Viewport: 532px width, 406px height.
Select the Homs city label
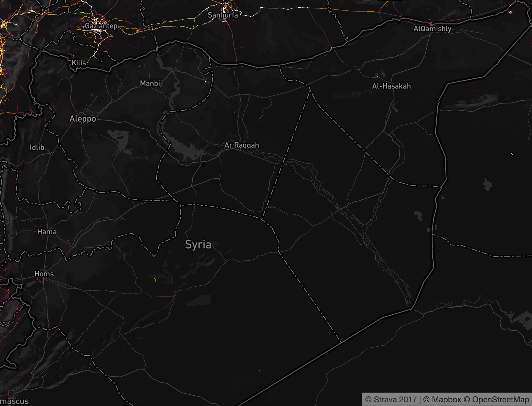click(x=44, y=274)
